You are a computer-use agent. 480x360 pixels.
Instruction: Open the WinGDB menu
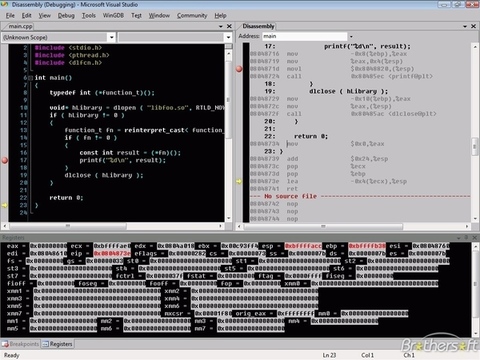[113, 15]
